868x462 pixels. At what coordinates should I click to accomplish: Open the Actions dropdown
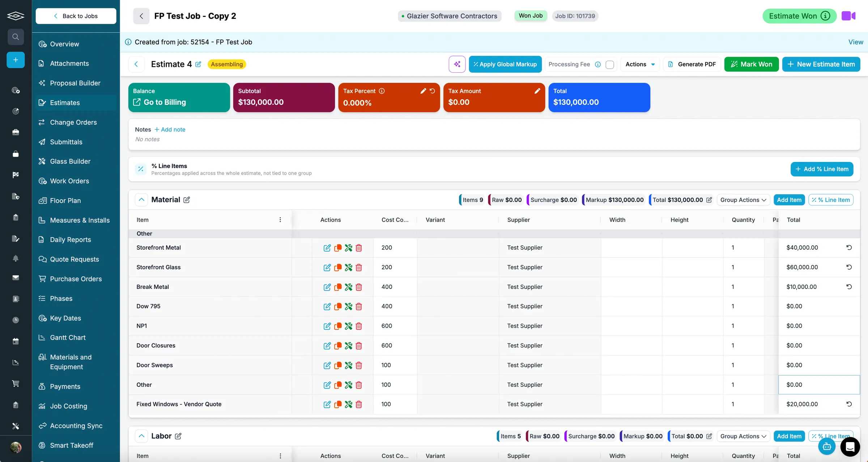coord(640,64)
